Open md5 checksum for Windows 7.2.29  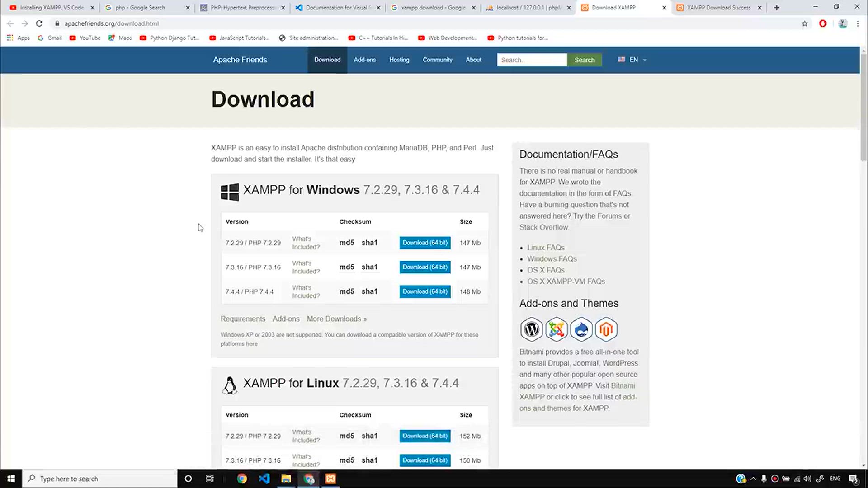pyautogui.click(x=347, y=243)
